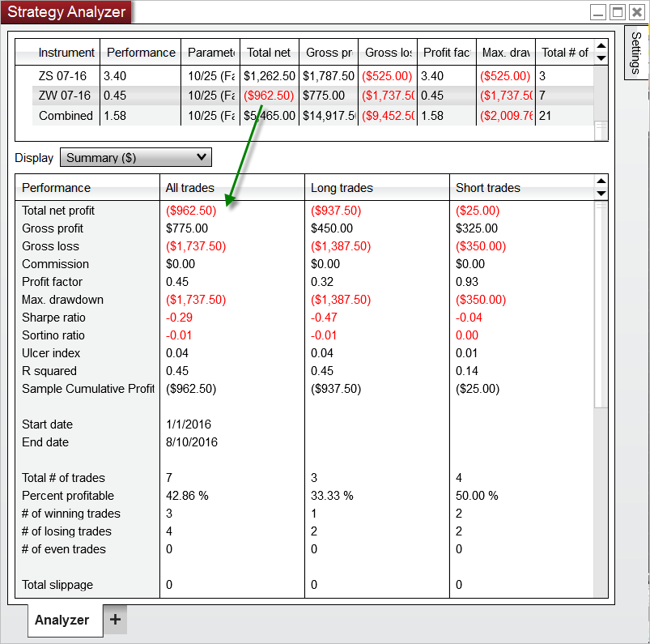Click the up scroll arrow beside the summary panel
The height and width of the screenshot is (644, 650).
click(x=600, y=181)
